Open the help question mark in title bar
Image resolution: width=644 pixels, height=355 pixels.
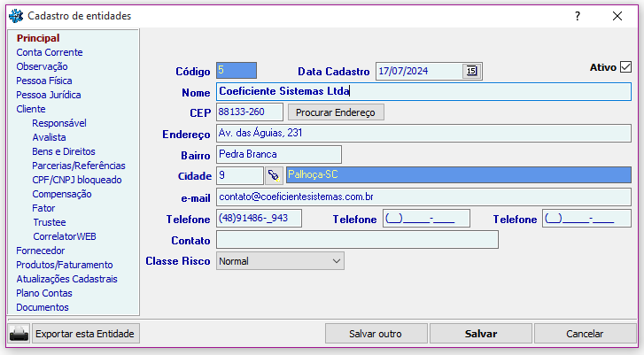pos(578,16)
